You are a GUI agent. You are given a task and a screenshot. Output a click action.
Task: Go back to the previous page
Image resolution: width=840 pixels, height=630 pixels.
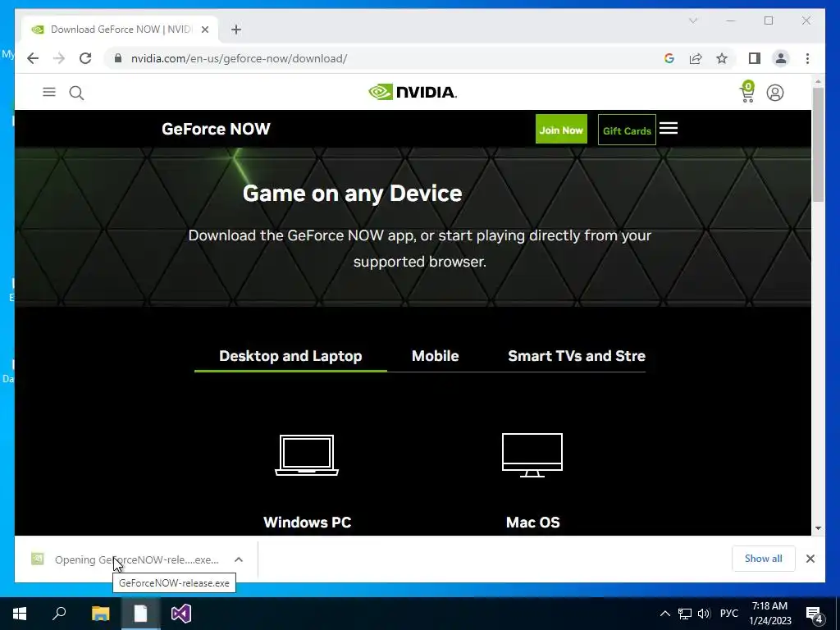[33, 58]
